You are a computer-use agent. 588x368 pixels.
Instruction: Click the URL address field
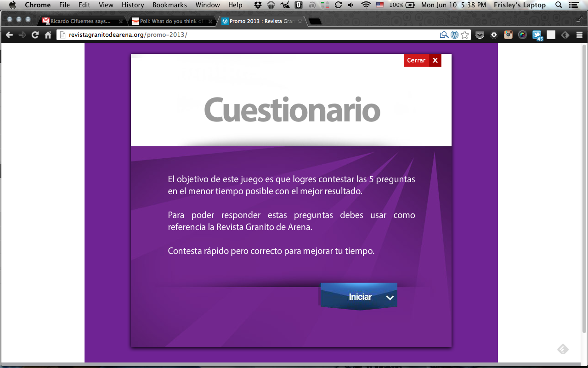coord(248,35)
